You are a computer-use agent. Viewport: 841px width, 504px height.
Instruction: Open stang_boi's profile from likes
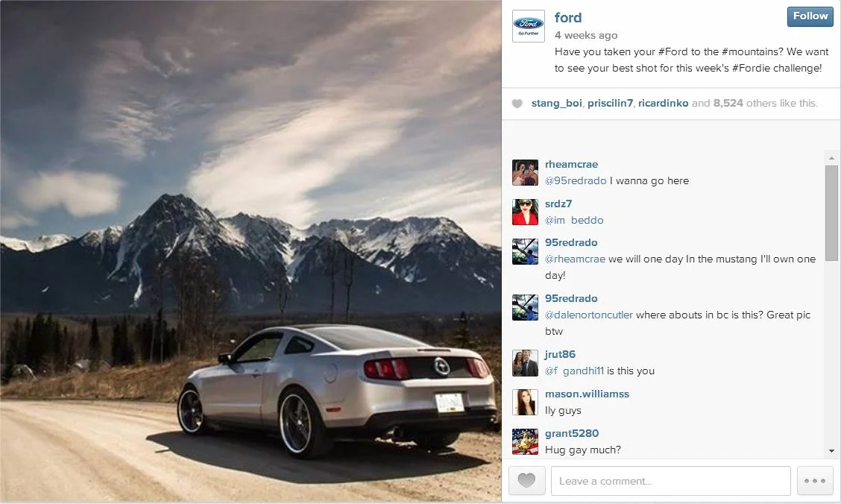556,103
